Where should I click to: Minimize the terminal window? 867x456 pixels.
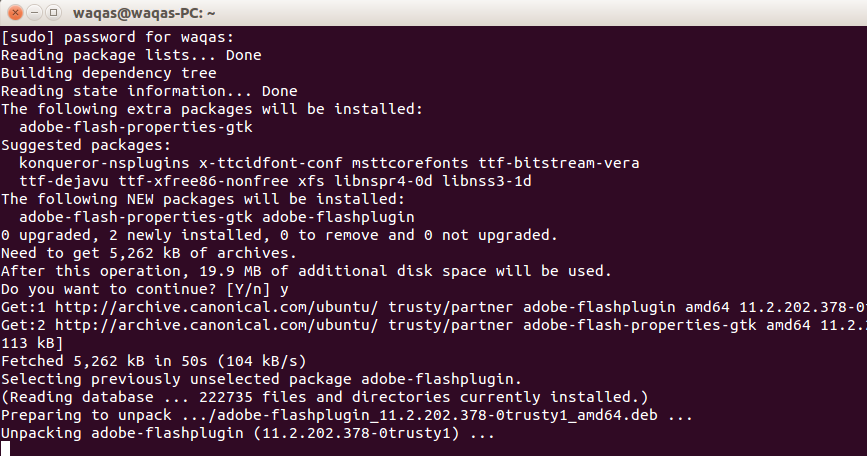[34, 12]
